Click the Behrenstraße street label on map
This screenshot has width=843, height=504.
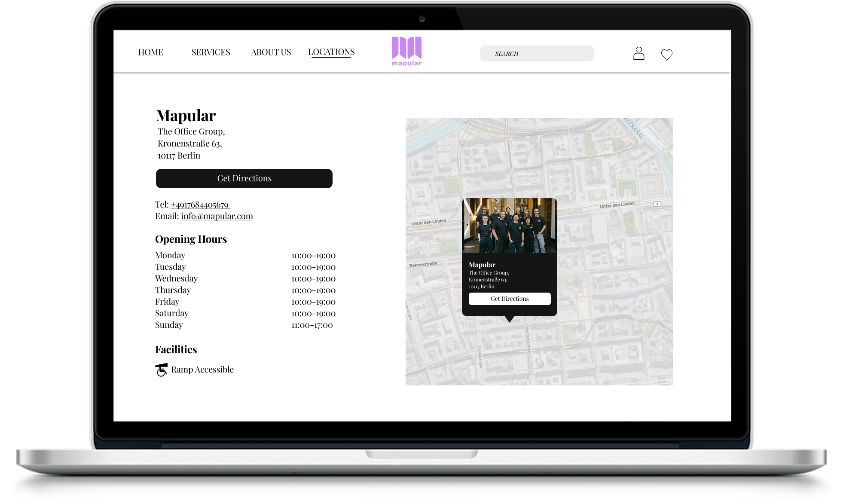pyautogui.click(x=423, y=264)
